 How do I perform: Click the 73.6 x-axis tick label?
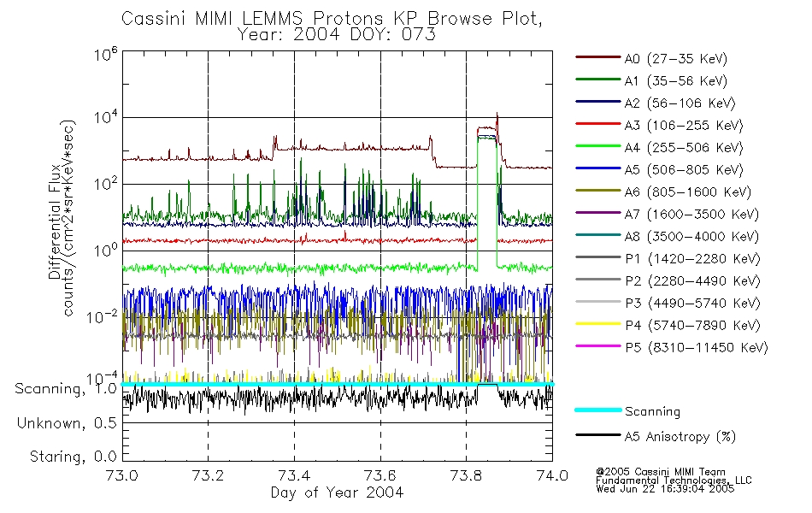click(x=380, y=475)
